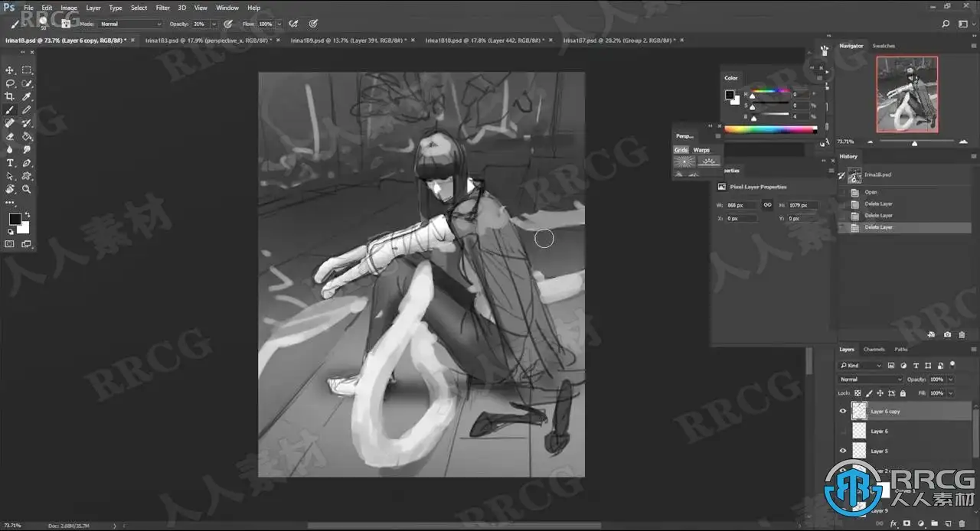The image size is (980, 531).
Task: Switch to Warps tab in Perspective panel
Action: coord(701,150)
